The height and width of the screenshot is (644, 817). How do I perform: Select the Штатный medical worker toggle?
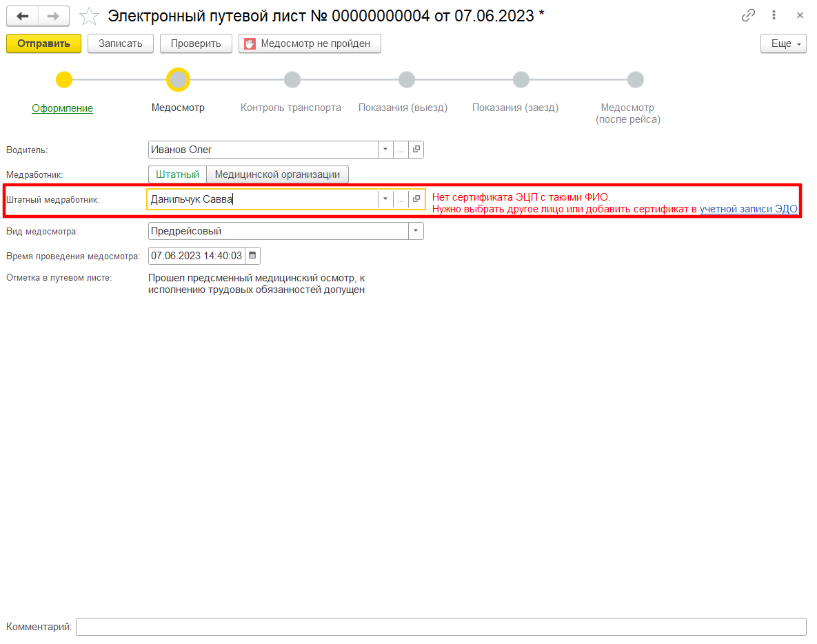(178, 174)
